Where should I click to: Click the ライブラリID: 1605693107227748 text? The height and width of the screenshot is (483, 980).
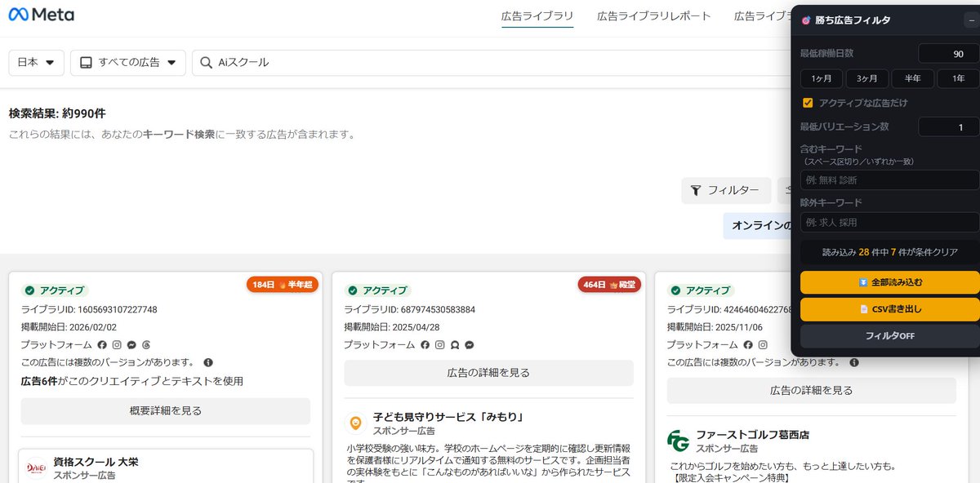[89, 309]
